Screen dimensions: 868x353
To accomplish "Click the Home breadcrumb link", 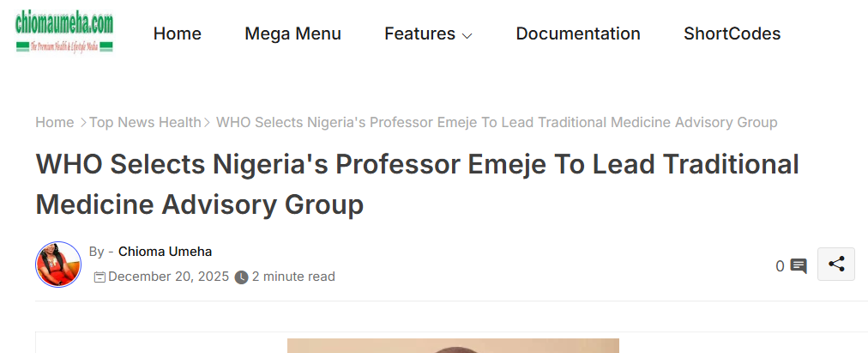I will (x=54, y=123).
